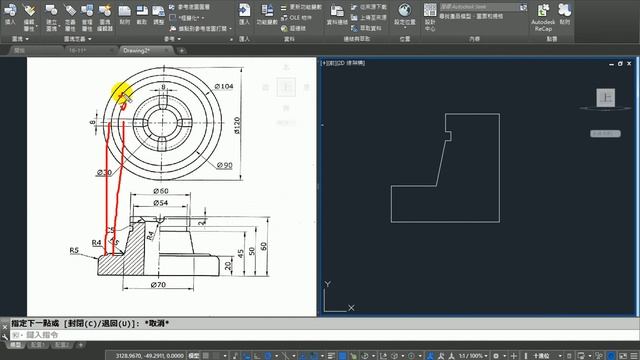Toggle hardware acceleration status button
The image size is (640, 360).
pos(611,356)
